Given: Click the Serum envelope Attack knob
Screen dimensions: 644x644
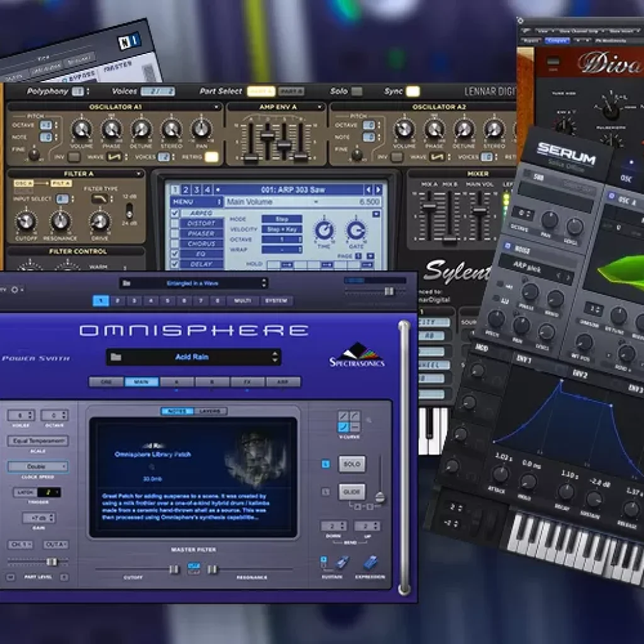Looking at the screenshot, I should [x=501, y=474].
